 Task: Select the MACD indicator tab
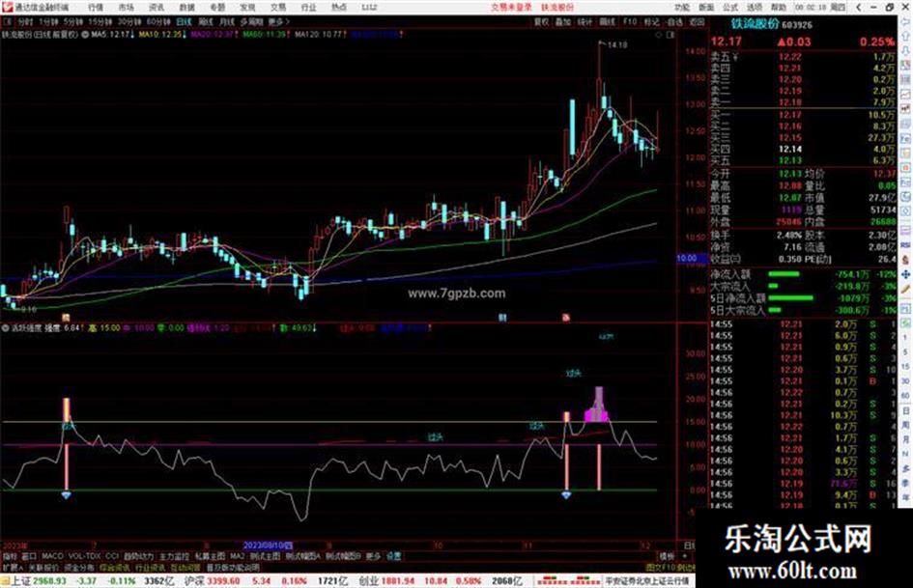52,556
